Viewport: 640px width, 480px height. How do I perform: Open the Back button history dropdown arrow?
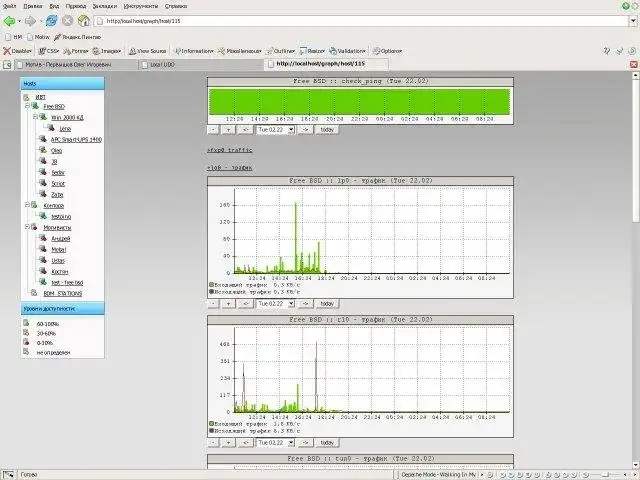pos(19,21)
